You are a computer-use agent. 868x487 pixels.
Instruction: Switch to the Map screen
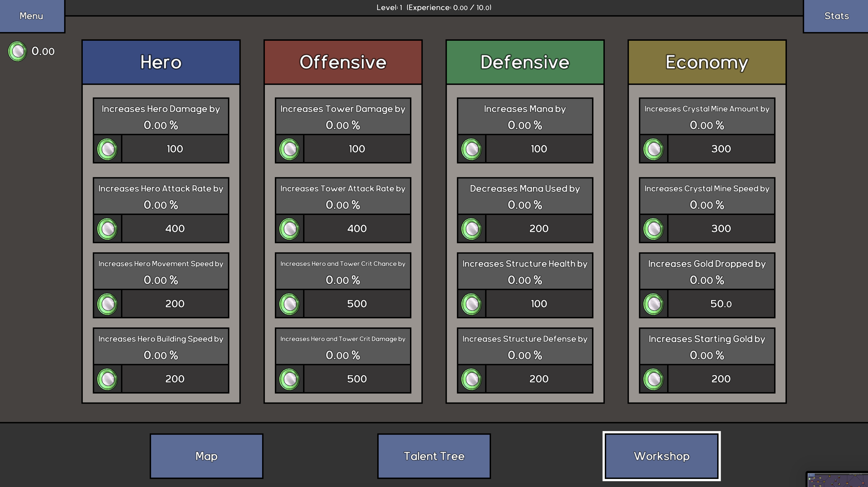click(206, 456)
